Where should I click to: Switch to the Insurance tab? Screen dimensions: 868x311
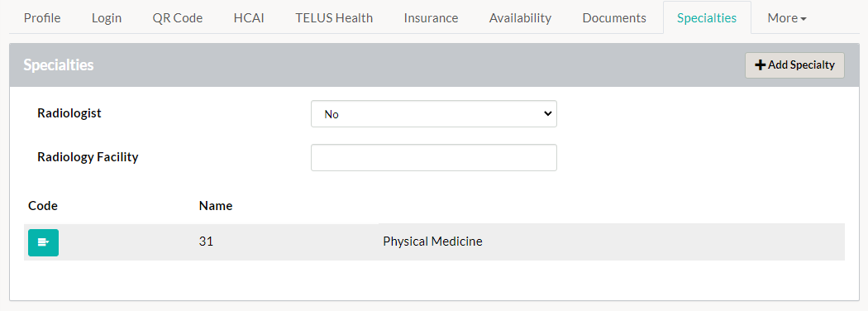point(431,17)
